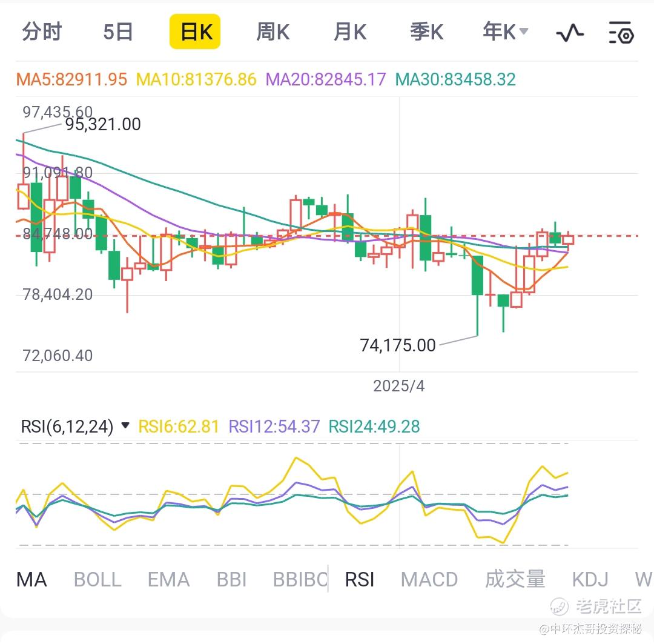Click the 74,175.00 low price label
654x644 pixels.
397,345
